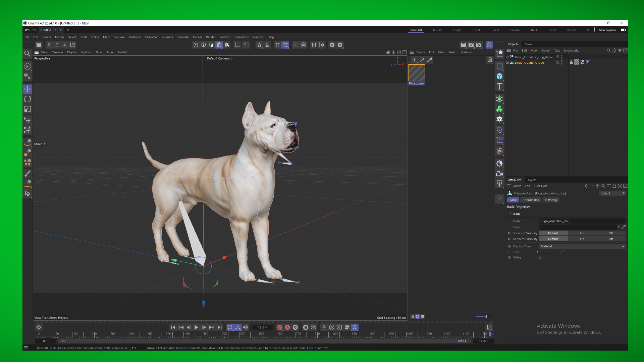Expand the ICON section
Image resolution: width=644 pixels, height=362 pixels.
point(511,214)
